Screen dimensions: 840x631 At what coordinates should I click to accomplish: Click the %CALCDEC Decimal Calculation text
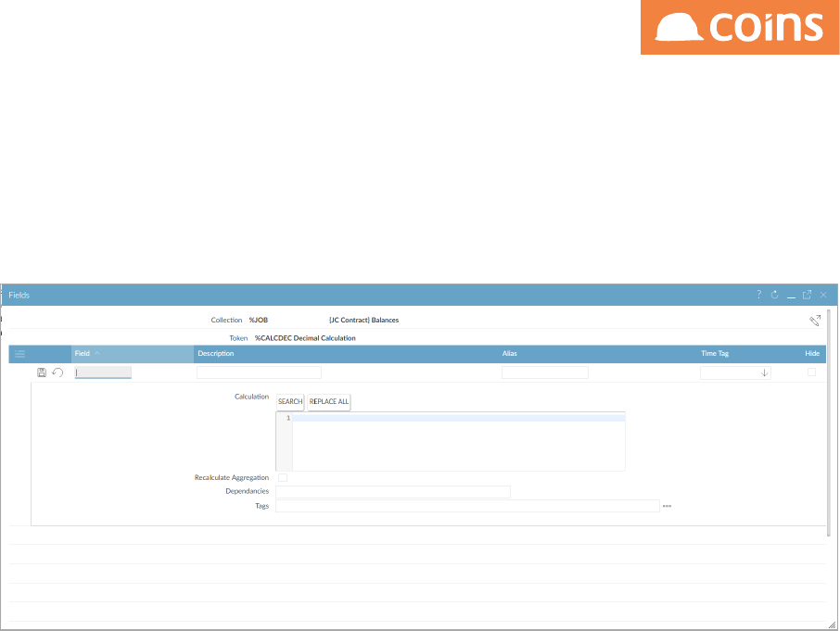305,338
